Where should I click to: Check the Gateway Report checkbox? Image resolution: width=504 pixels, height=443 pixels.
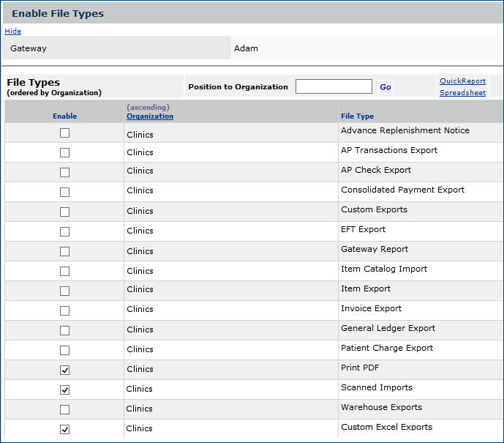click(x=65, y=252)
